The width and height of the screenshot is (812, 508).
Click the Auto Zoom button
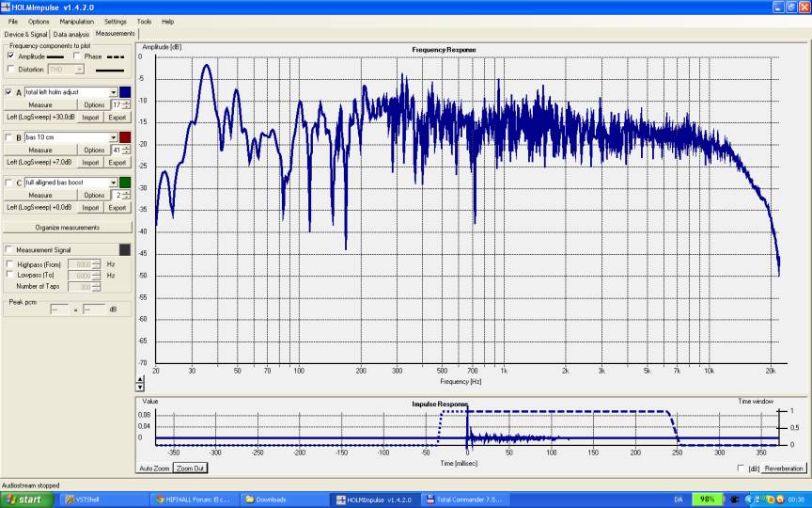[x=154, y=468]
